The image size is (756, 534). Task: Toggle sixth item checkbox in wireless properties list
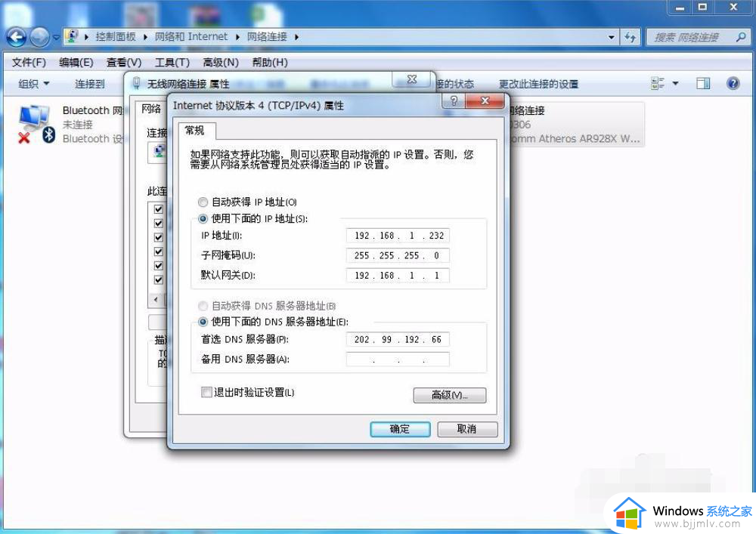point(158,279)
